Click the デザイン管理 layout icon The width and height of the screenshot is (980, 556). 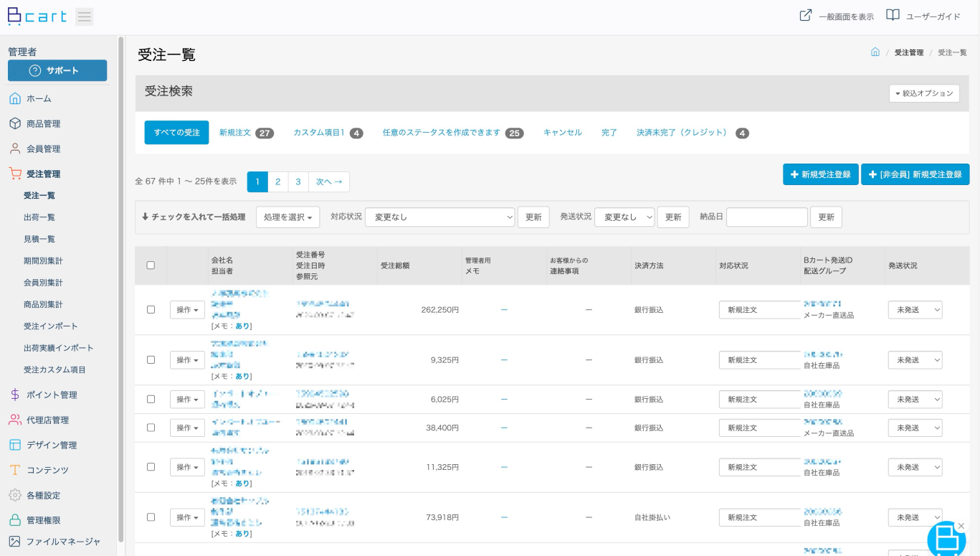pyautogui.click(x=15, y=445)
